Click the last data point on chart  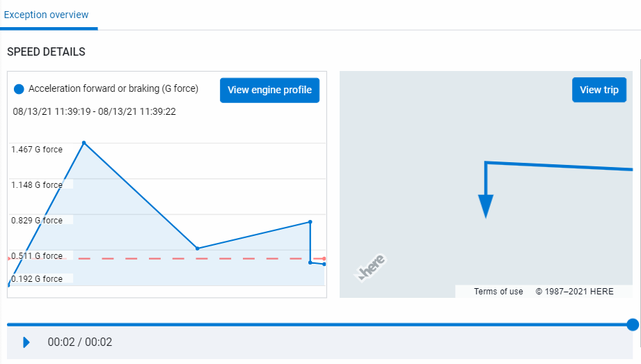tap(324, 264)
